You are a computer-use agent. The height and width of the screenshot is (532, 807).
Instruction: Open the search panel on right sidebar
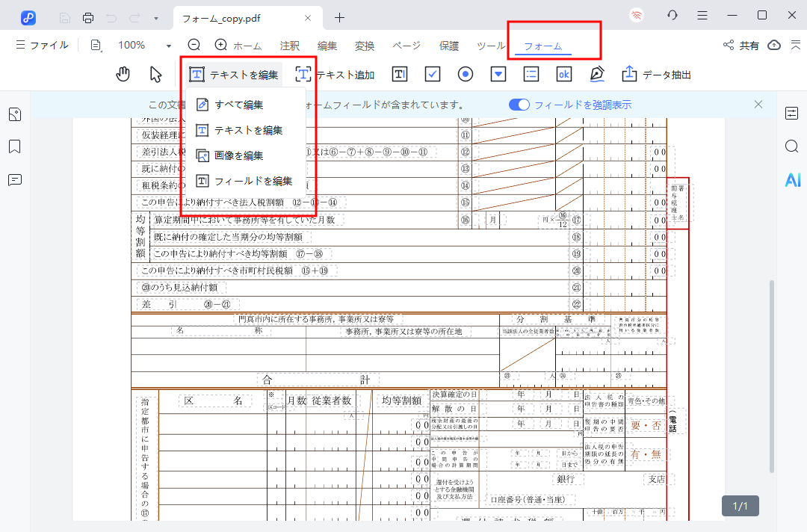tap(791, 146)
